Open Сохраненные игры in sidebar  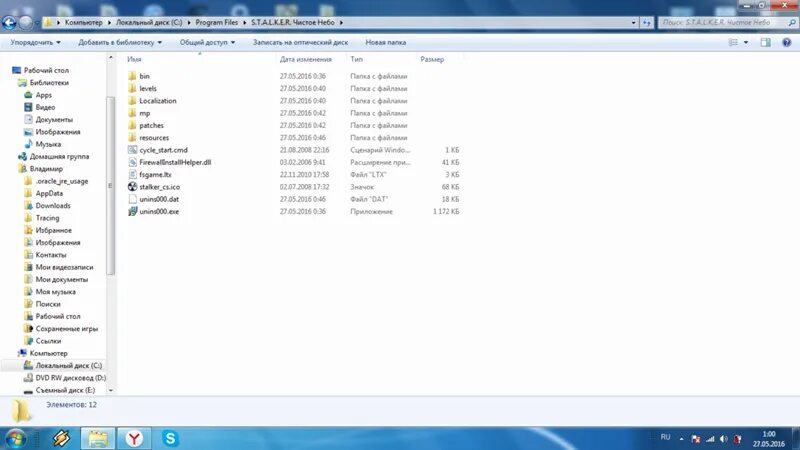(x=66, y=329)
